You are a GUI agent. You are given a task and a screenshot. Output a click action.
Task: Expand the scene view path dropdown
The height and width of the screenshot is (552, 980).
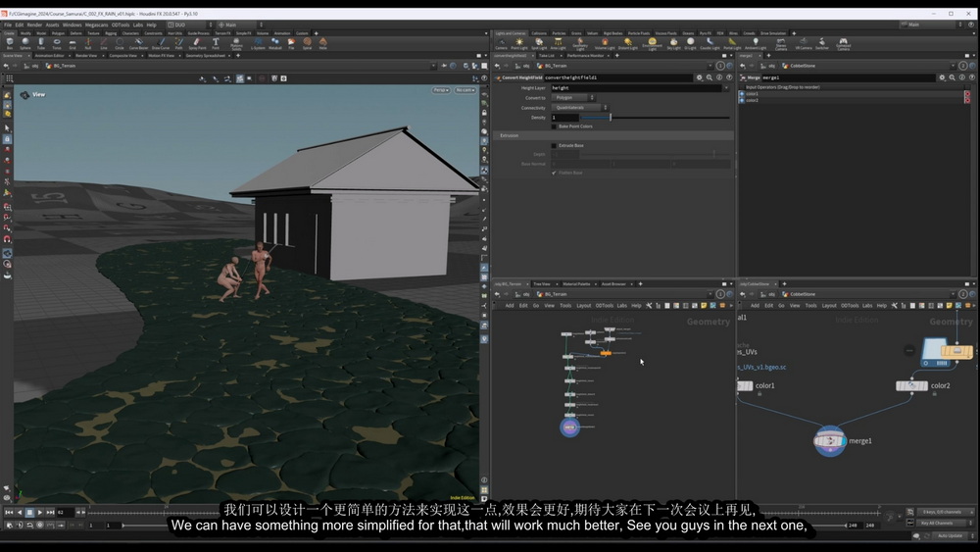[x=433, y=66]
